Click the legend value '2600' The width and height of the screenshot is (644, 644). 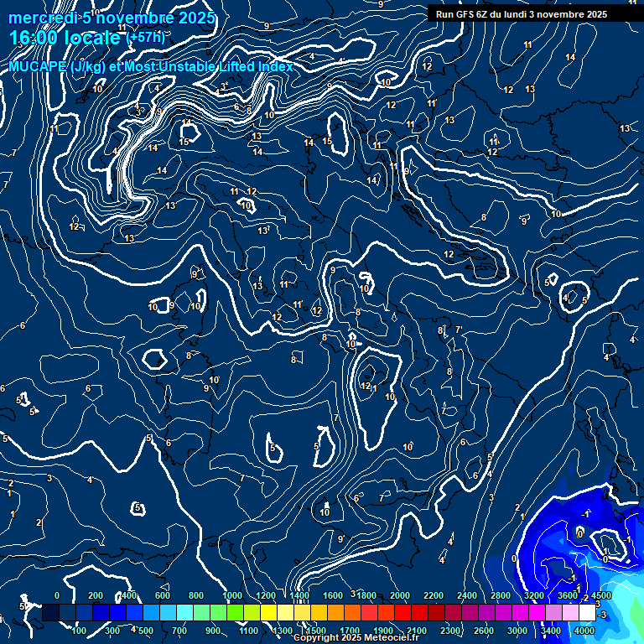pyautogui.click(x=484, y=631)
